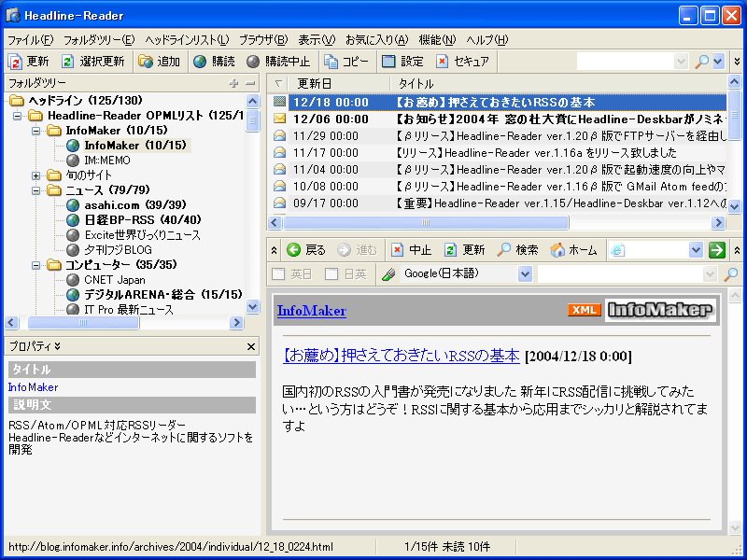The image size is (747, 560).
Task: Click the 更新 refresh icon in the main toolbar
Action: pyautogui.click(x=16, y=62)
